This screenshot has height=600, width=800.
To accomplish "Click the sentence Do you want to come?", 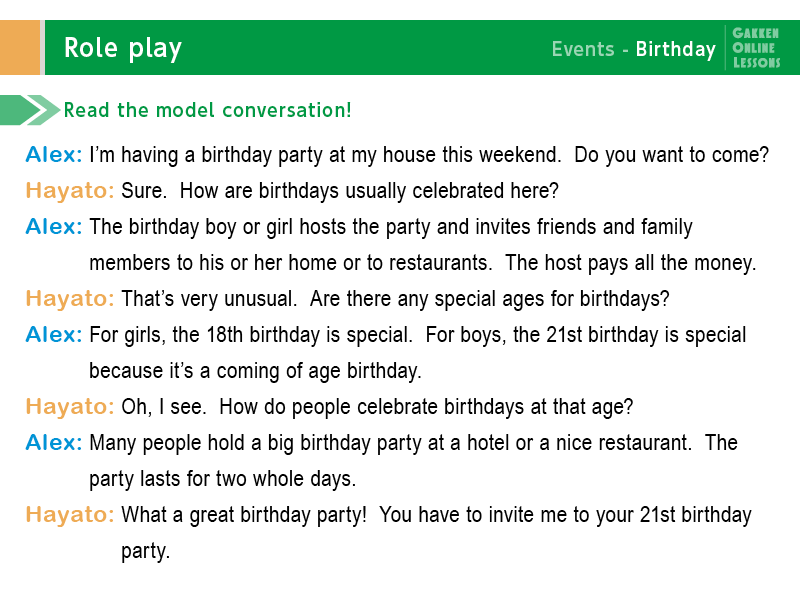I will (x=671, y=155).
